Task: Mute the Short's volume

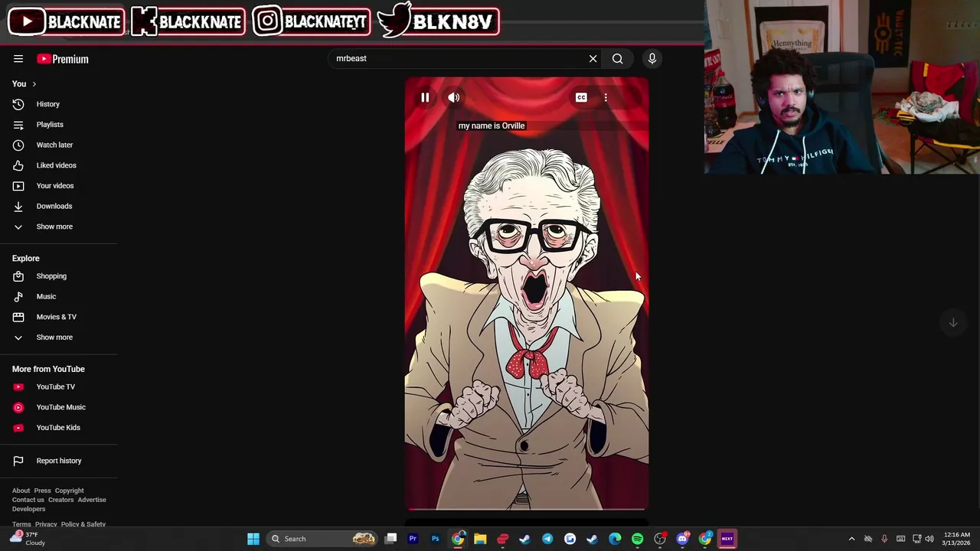Action: pyautogui.click(x=454, y=97)
